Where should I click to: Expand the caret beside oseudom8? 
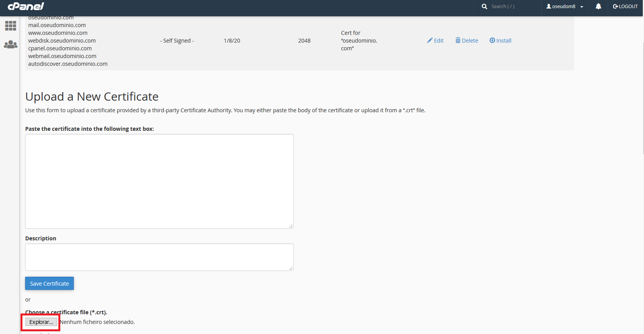582,7
